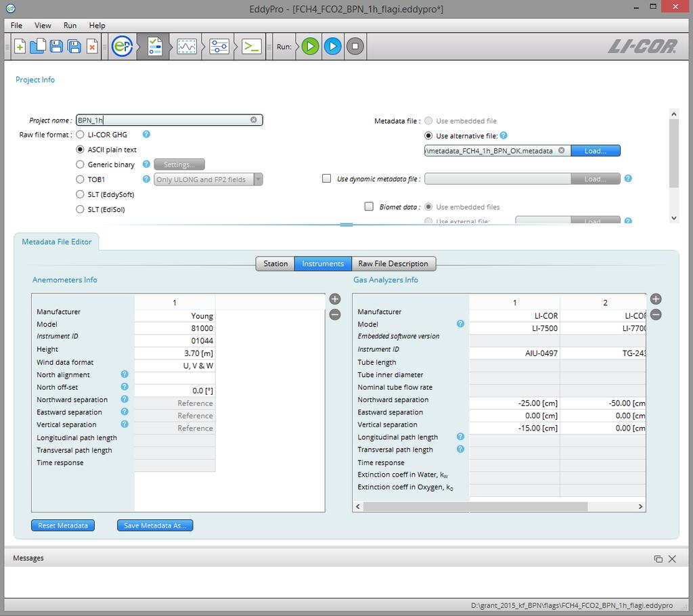693x616 pixels.
Task: Select the Metadata File Editor tab
Action: [57, 242]
